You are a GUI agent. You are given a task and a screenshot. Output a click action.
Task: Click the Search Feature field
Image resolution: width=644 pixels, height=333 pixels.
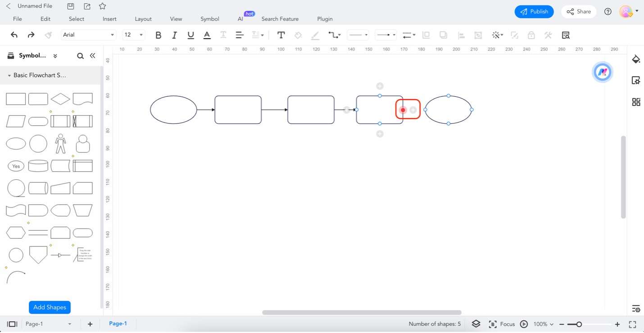[280, 19]
